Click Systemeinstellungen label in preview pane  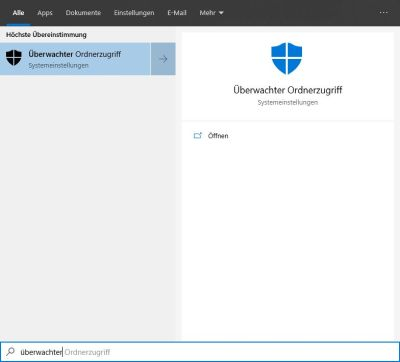(288, 102)
